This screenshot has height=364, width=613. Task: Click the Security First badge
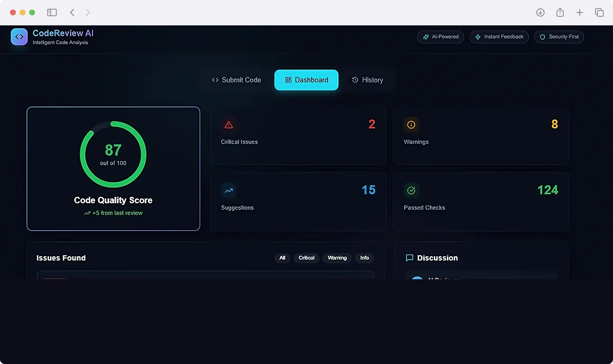[559, 37]
